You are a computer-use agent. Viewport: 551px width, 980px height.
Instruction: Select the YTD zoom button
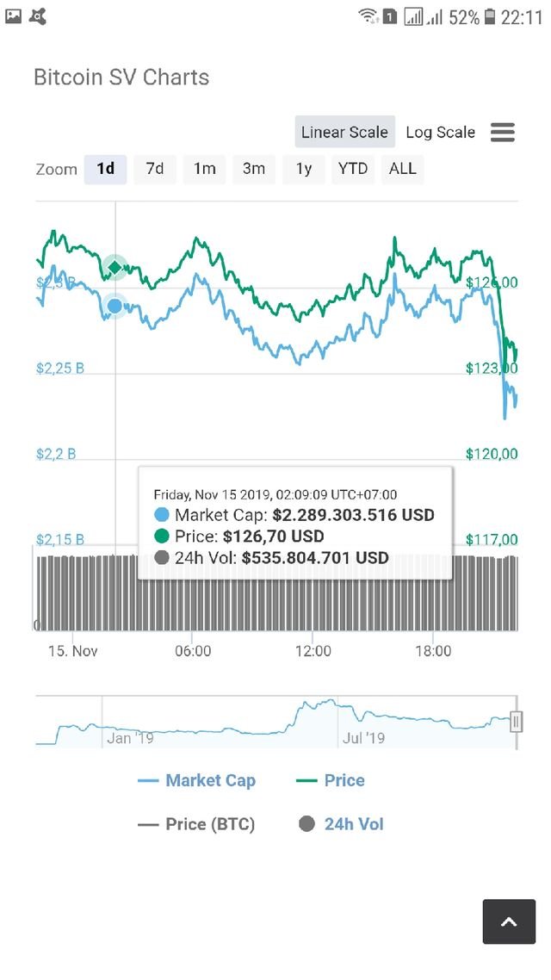[x=353, y=169]
